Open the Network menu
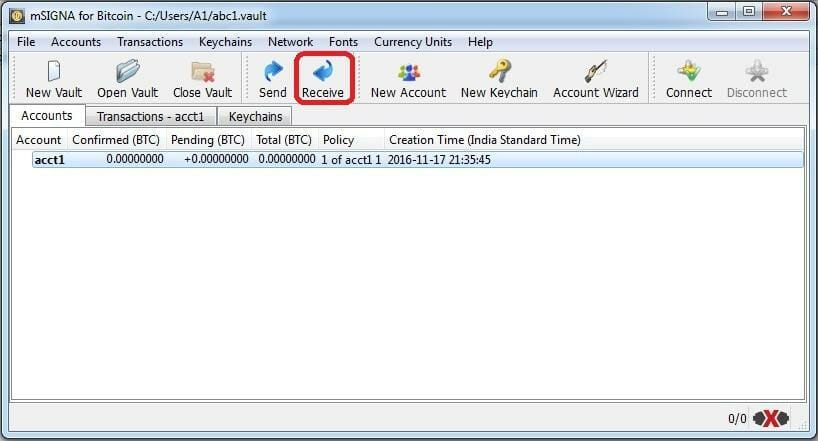Viewport: 818px width, 441px height. pyautogui.click(x=291, y=42)
